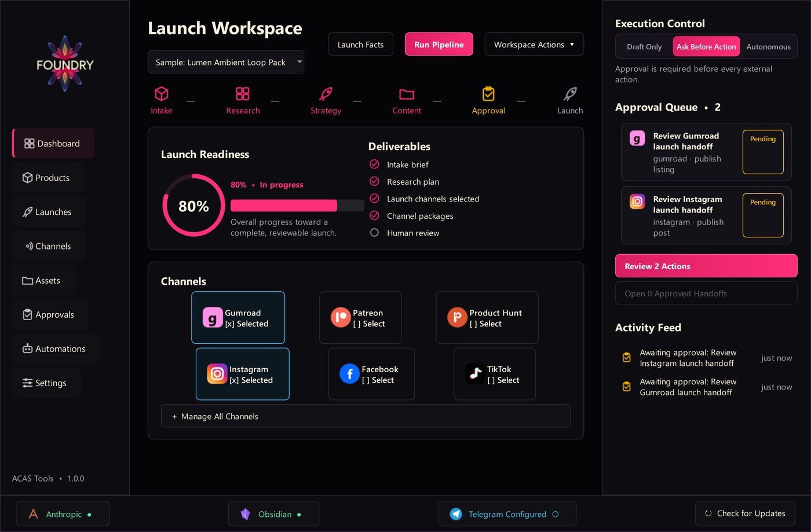Navigate to Launches in the sidebar
Screen dimensions: 811x532
(x=49, y=212)
